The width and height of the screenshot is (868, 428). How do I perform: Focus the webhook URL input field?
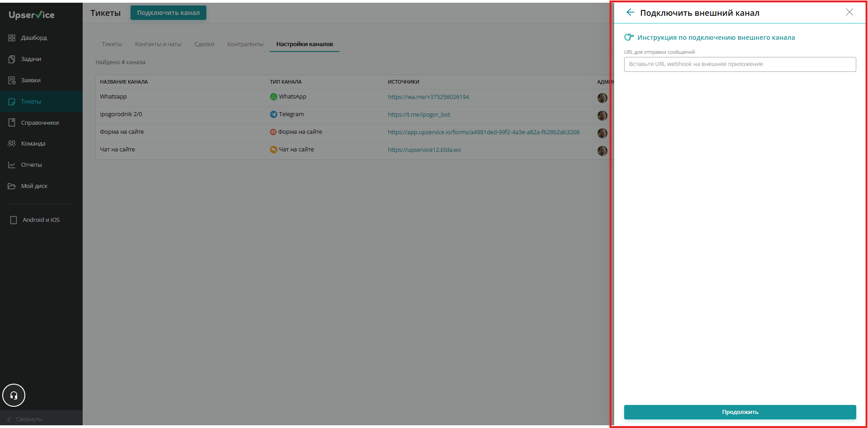pyautogui.click(x=740, y=64)
